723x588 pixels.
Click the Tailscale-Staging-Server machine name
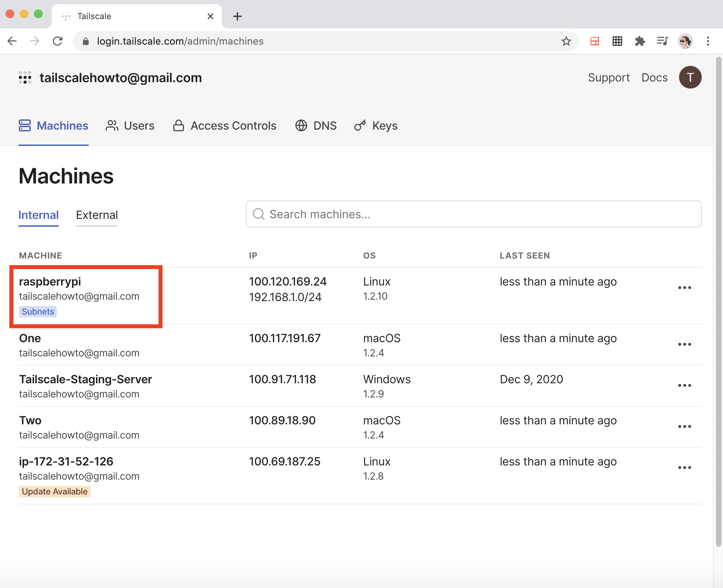point(85,379)
